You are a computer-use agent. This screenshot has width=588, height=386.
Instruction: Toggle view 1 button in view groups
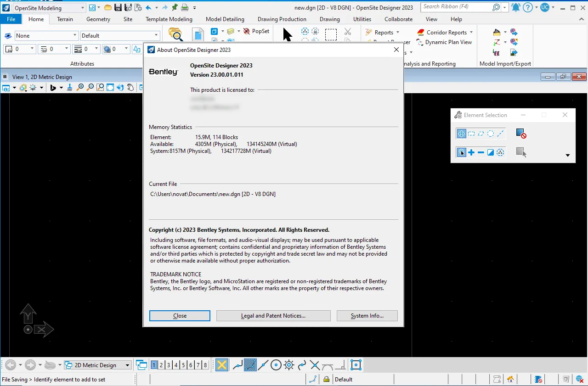point(154,365)
